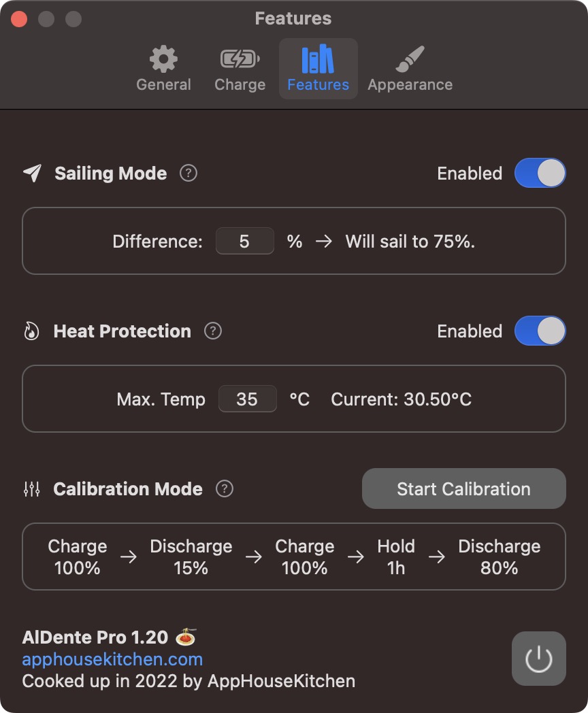
Task: Click the Max. Temp input field
Action: [x=247, y=399]
